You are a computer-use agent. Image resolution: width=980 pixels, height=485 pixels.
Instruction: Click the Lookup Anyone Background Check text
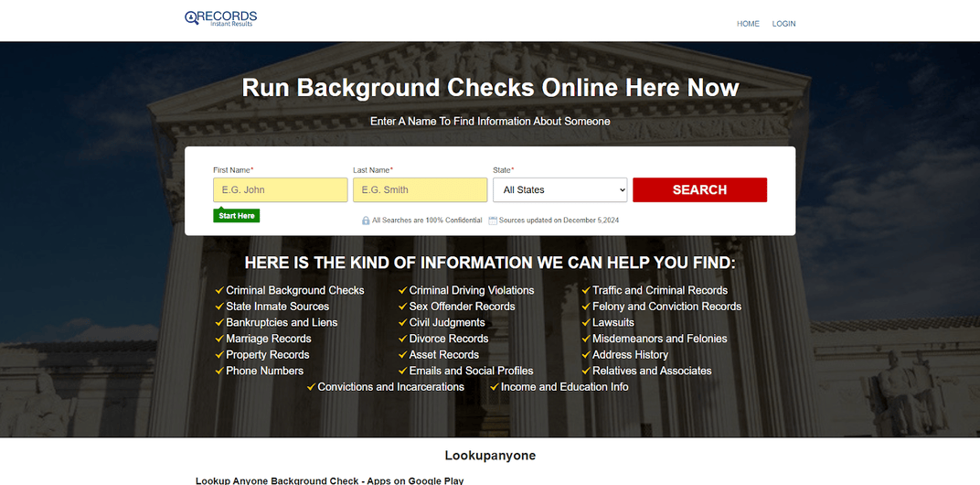pos(329,480)
